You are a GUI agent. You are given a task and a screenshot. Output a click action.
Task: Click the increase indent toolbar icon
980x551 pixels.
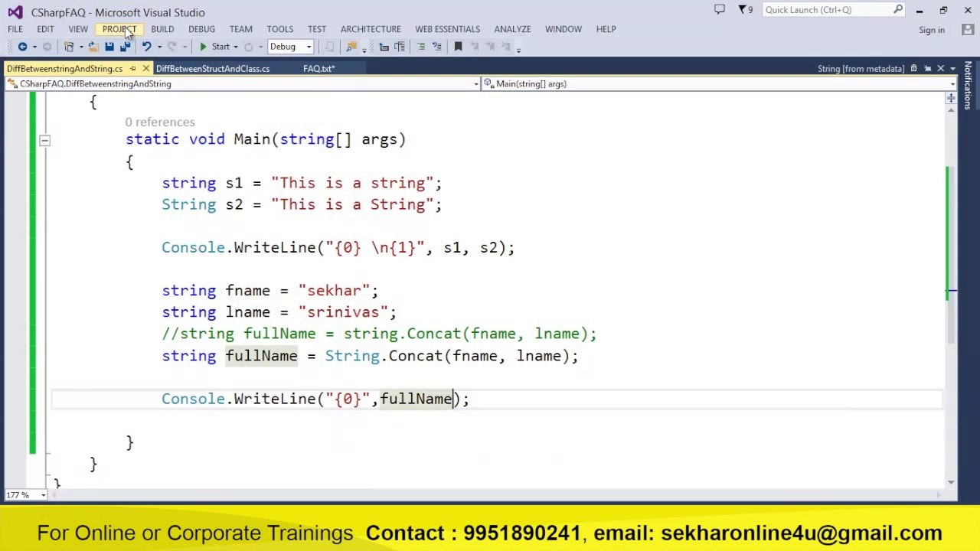click(x=400, y=47)
